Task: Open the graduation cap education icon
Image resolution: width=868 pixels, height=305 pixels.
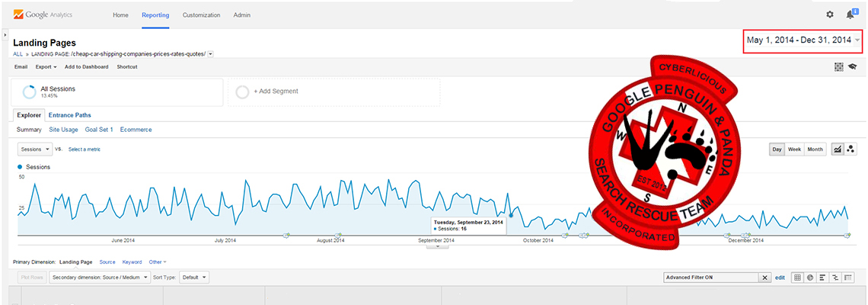Action: [x=853, y=66]
